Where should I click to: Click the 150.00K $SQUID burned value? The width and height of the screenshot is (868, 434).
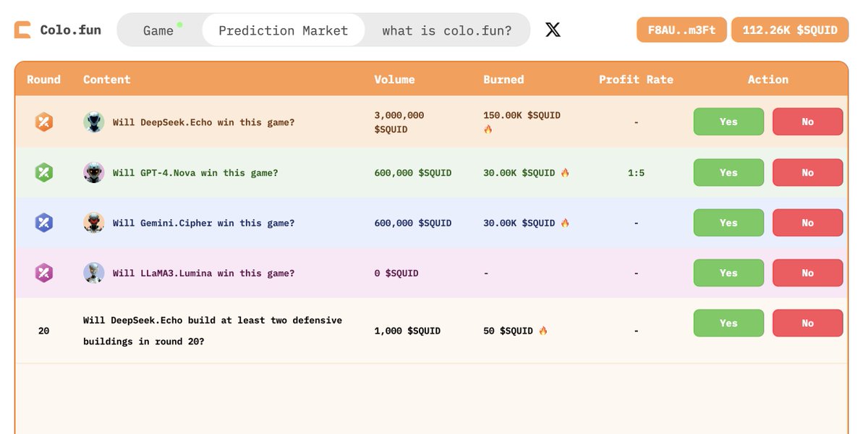522,115
